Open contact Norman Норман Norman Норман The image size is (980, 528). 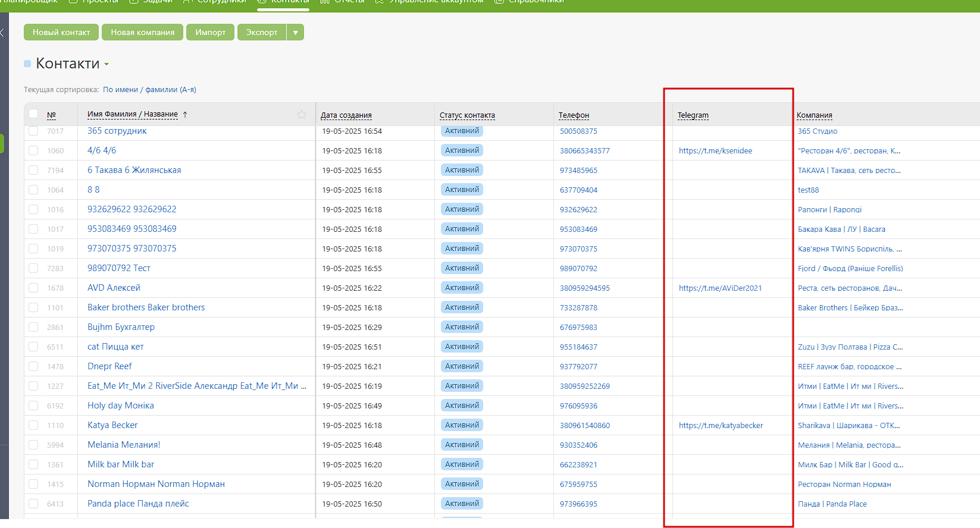(x=156, y=484)
